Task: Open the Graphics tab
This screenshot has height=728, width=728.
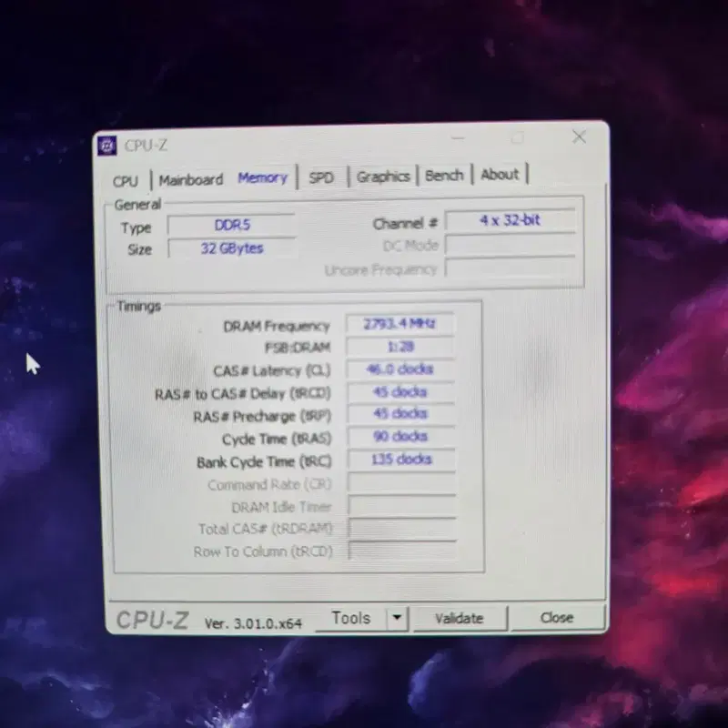Action: [383, 177]
